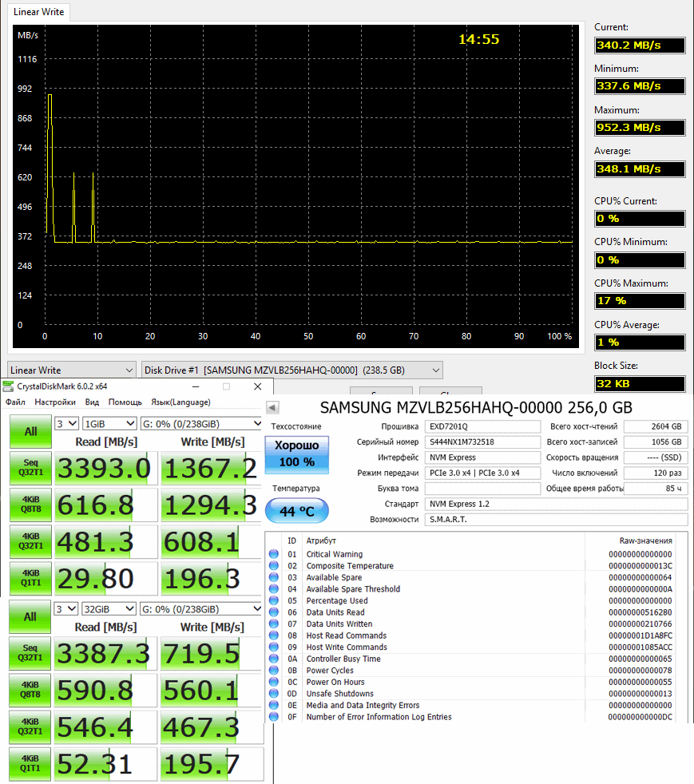
Task: Click the status orb for Host Read Commands
Action: (x=273, y=635)
